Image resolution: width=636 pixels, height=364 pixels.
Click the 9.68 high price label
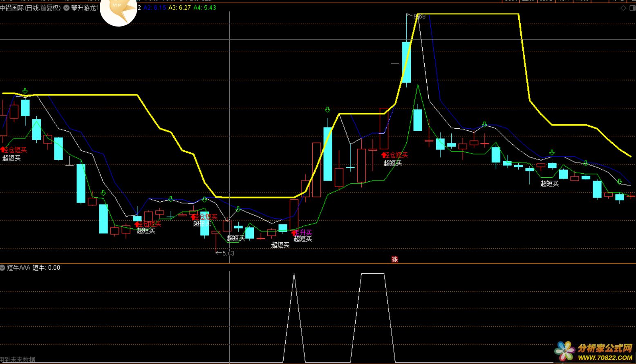click(419, 16)
